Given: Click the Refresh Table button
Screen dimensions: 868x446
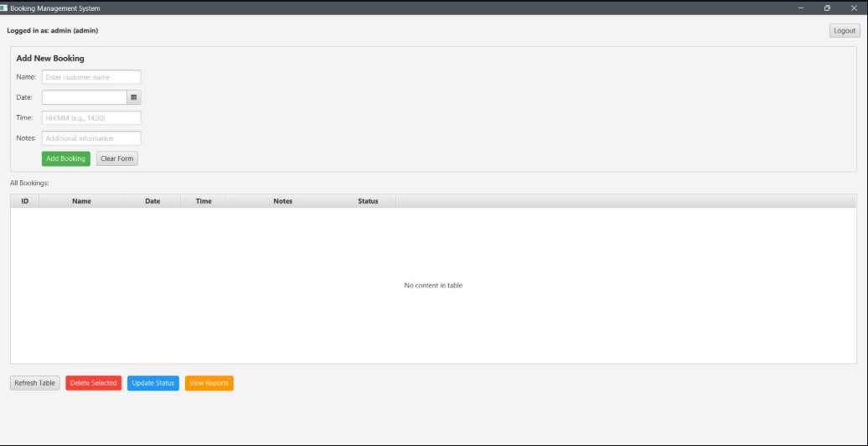Looking at the screenshot, I should [x=35, y=383].
